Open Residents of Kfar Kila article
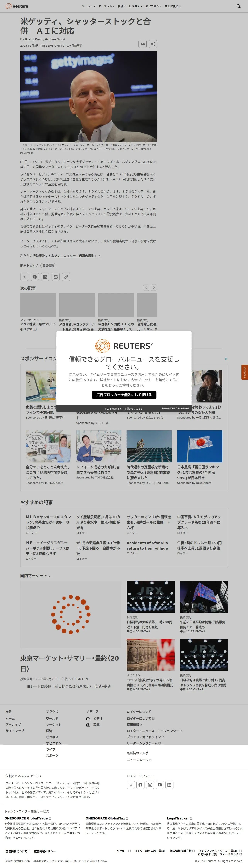The width and height of the screenshot is (248, 868). [147, 546]
